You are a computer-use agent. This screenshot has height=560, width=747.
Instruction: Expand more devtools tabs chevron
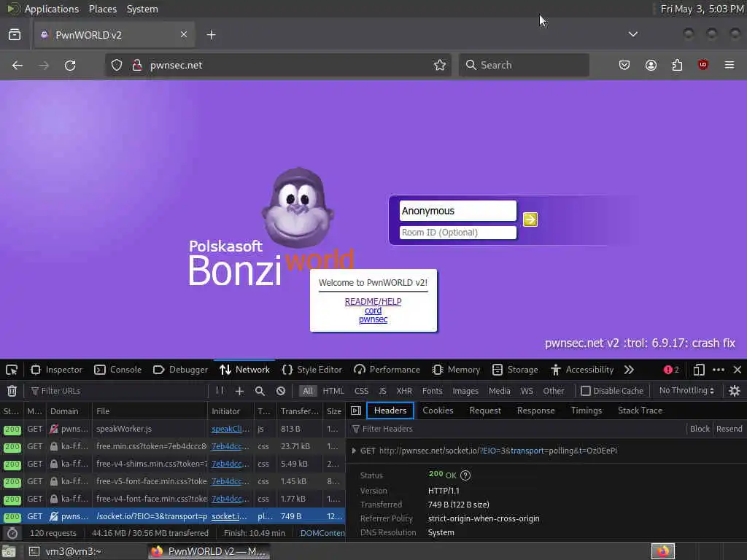tap(629, 370)
